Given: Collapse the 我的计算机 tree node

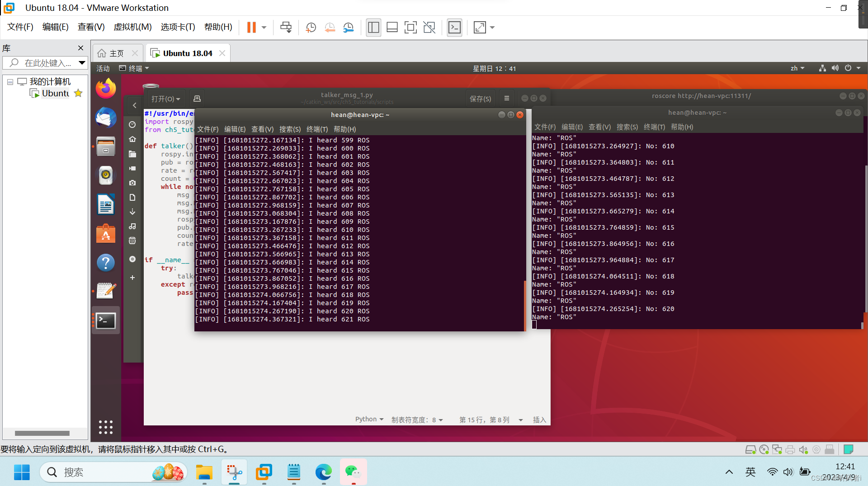Looking at the screenshot, I should pyautogui.click(x=10, y=82).
